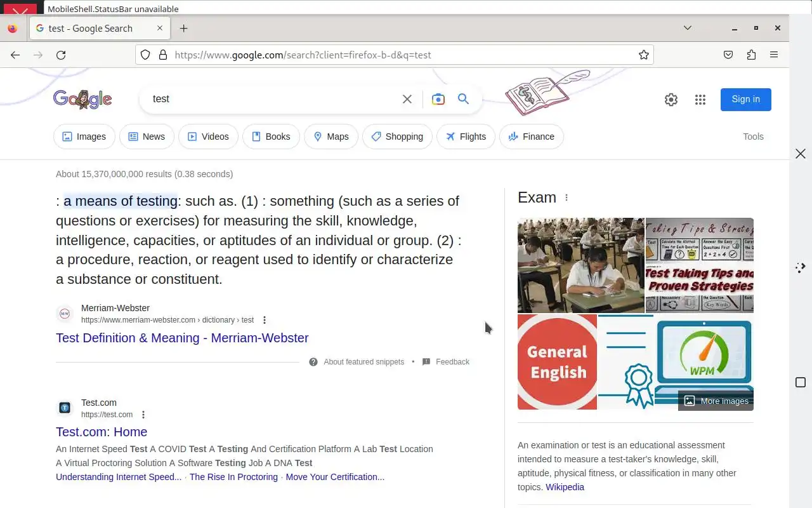Click the 'test - Google Search' tab
Screen dimensions: 812x508
(x=100, y=28)
